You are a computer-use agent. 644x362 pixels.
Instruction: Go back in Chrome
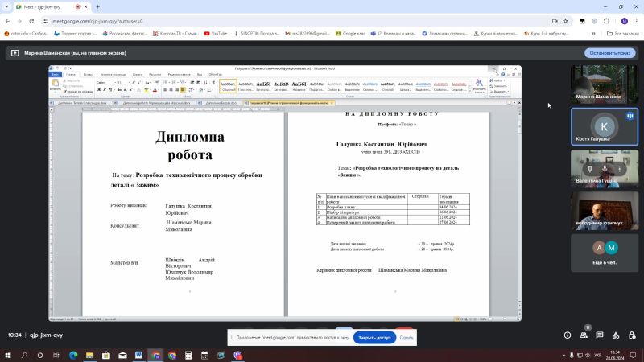click(7, 21)
